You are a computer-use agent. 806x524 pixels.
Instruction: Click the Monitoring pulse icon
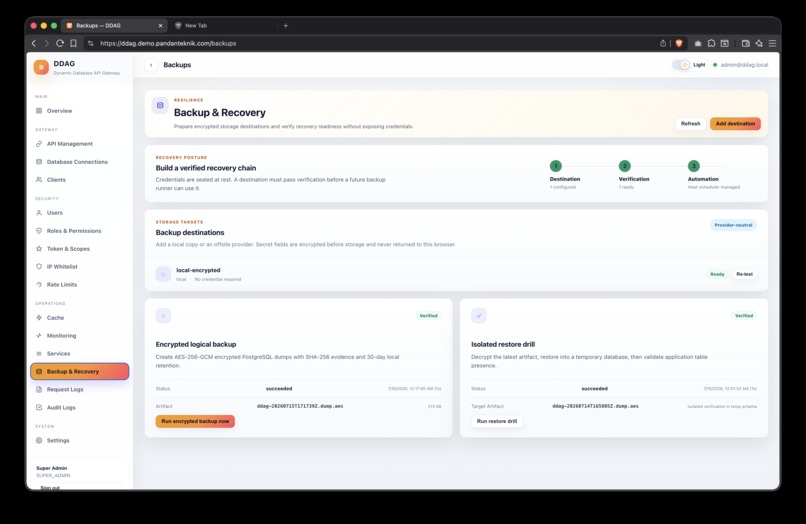click(x=39, y=336)
